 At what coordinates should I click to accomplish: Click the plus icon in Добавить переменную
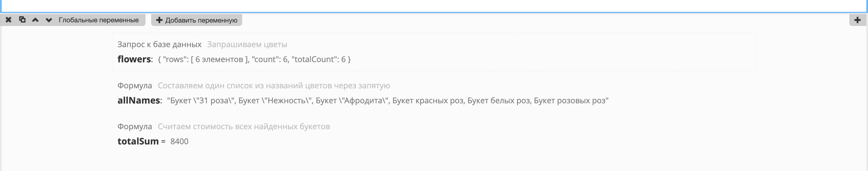(x=159, y=20)
